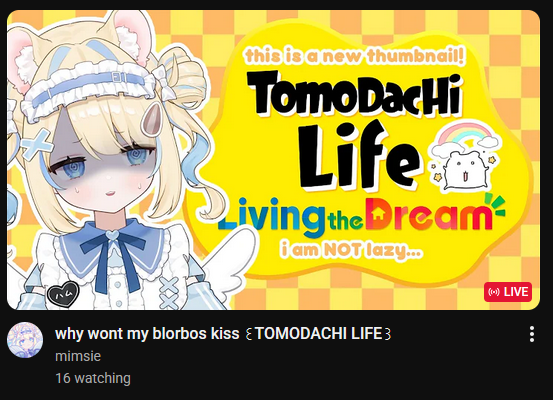This screenshot has height=400, width=553.
Task: Click 'this is a new thumbnail!' caption
Action: point(354,56)
